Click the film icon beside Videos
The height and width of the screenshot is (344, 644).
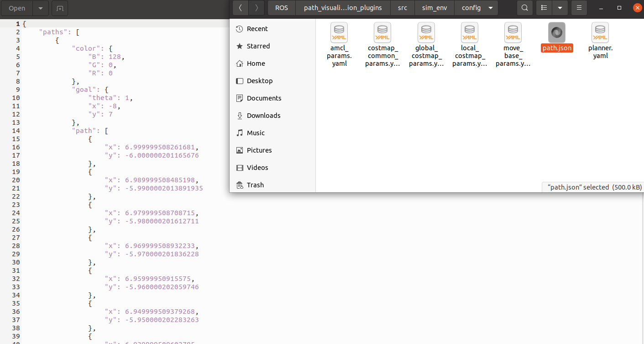[x=239, y=168]
